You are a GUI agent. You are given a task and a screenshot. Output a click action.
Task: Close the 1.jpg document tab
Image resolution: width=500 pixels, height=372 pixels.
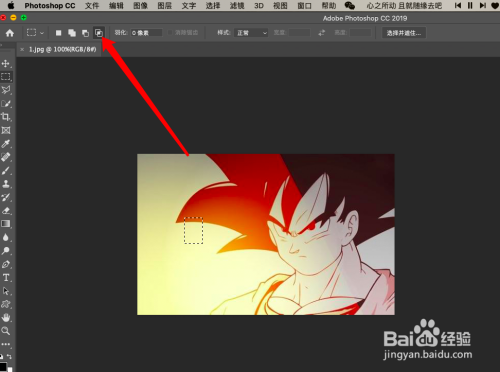pos(22,49)
